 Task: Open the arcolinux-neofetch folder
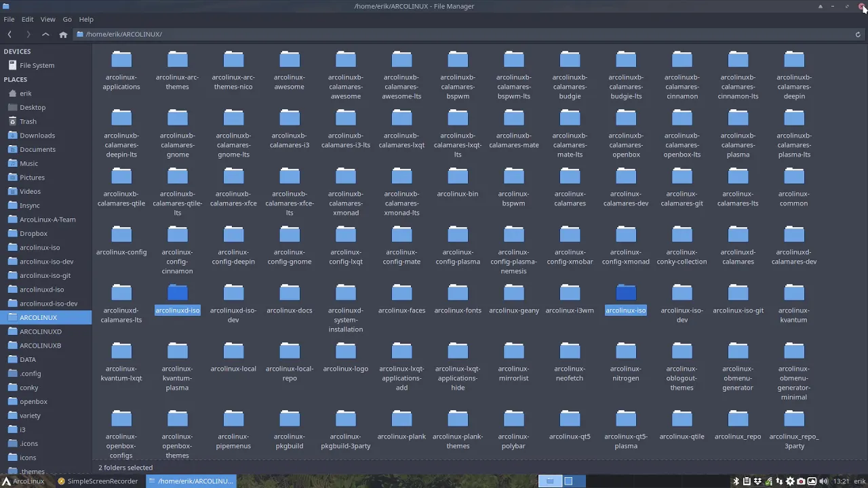(570, 362)
